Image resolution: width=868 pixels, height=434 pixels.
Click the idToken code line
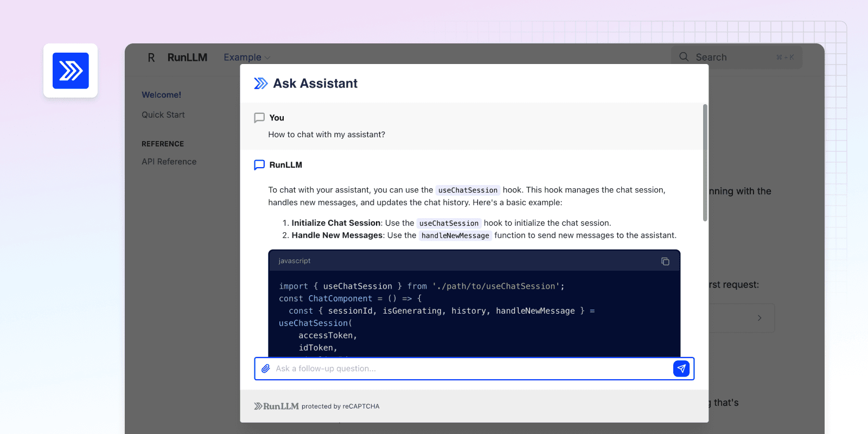tap(318, 348)
